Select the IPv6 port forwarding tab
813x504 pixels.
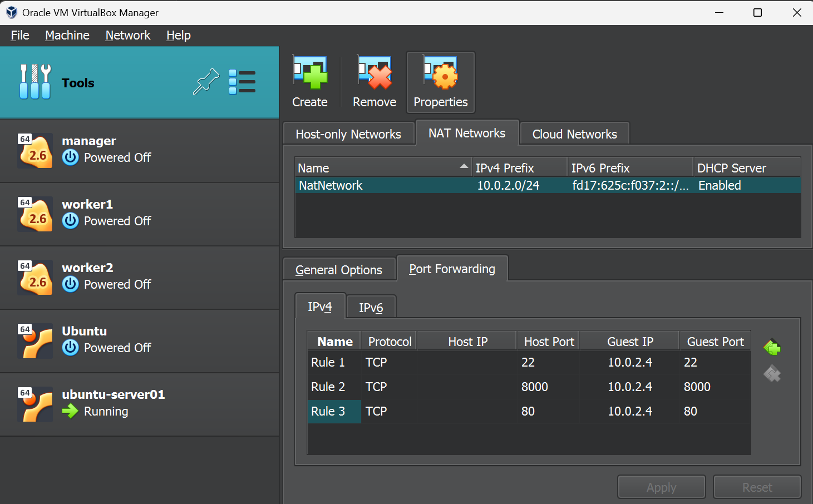pos(371,308)
